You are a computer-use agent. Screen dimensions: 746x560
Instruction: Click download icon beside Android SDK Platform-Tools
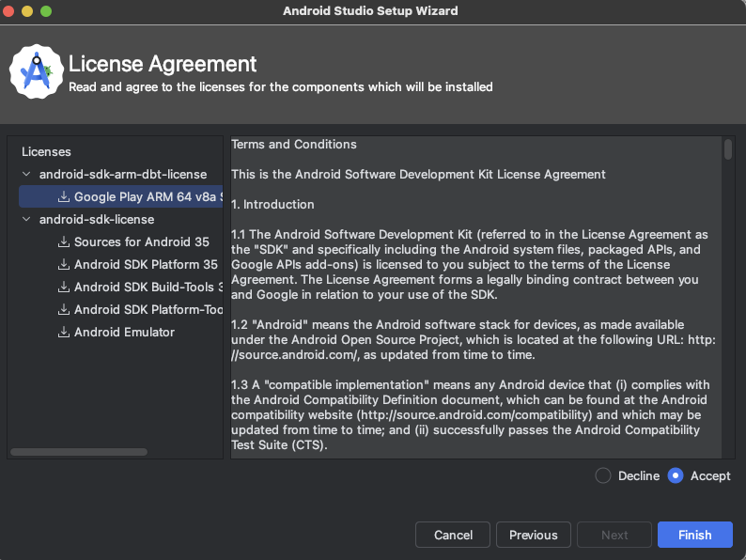point(64,309)
